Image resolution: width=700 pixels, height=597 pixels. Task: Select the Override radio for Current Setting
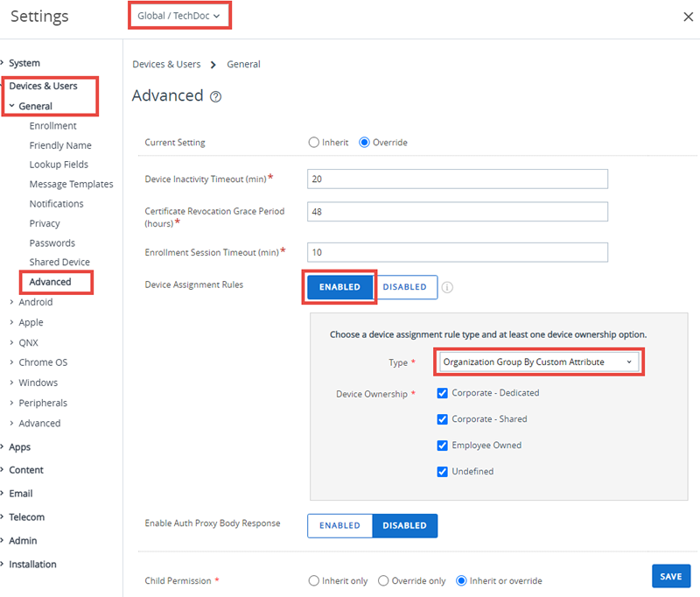click(364, 143)
